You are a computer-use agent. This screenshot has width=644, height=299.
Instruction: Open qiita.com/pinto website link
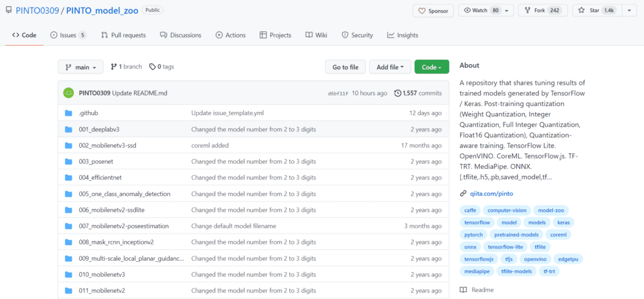click(x=492, y=193)
